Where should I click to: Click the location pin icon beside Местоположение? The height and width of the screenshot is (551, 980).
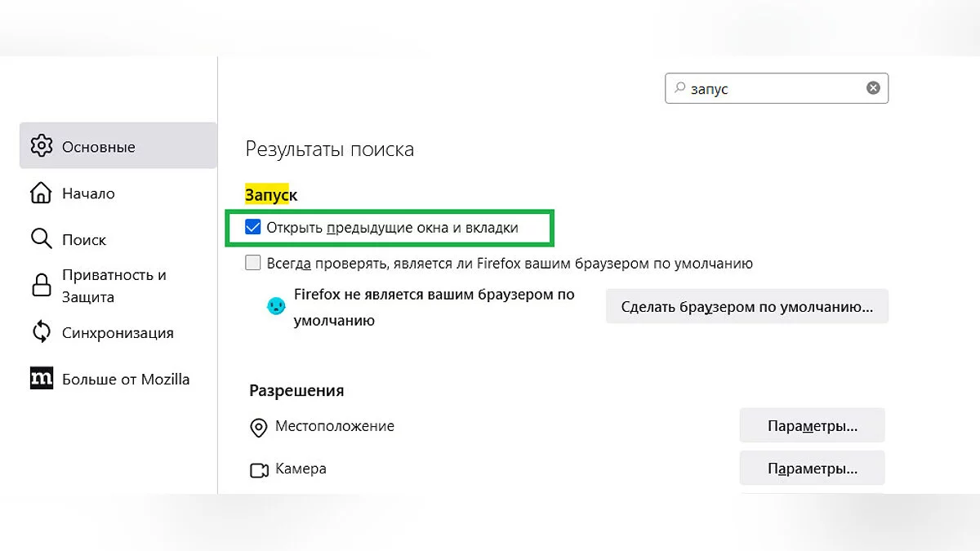click(x=259, y=427)
